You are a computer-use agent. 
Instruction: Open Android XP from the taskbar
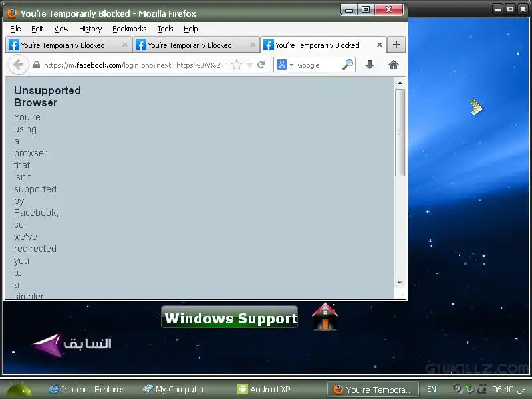[x=264, y=390]
